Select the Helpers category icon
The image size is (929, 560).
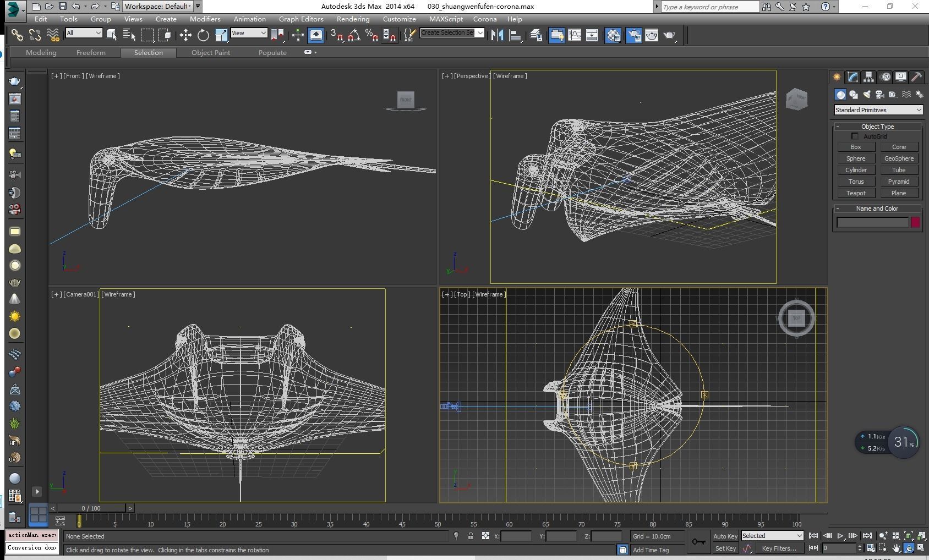[x=893, y=95]
